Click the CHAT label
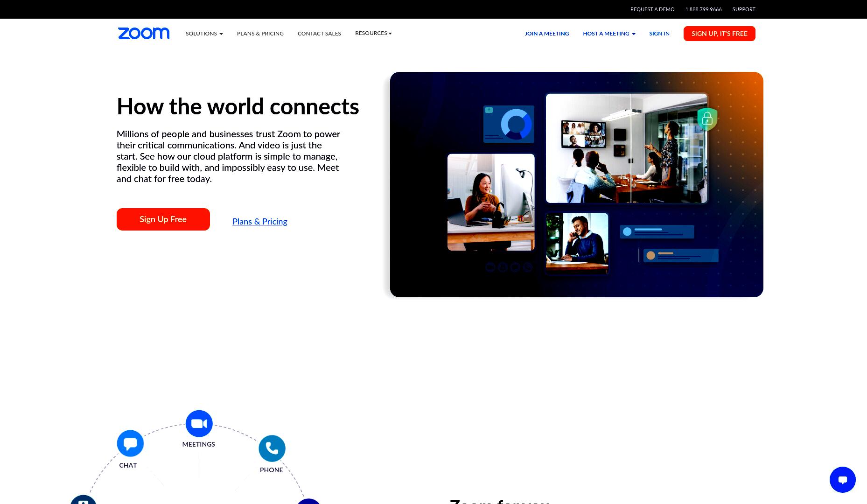This screenshot has width=867, height=504. (x=128, y=465)
